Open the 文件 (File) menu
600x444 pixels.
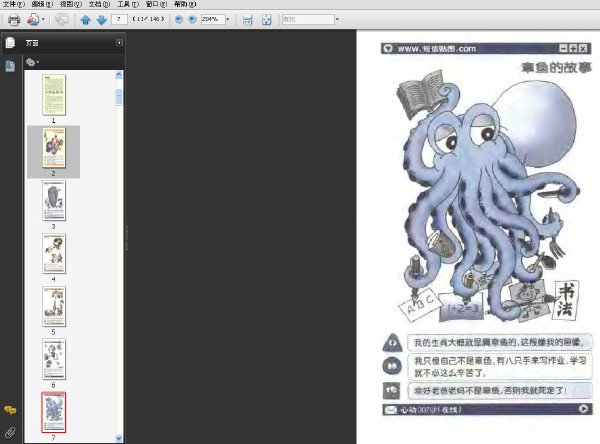click(14, 4)
